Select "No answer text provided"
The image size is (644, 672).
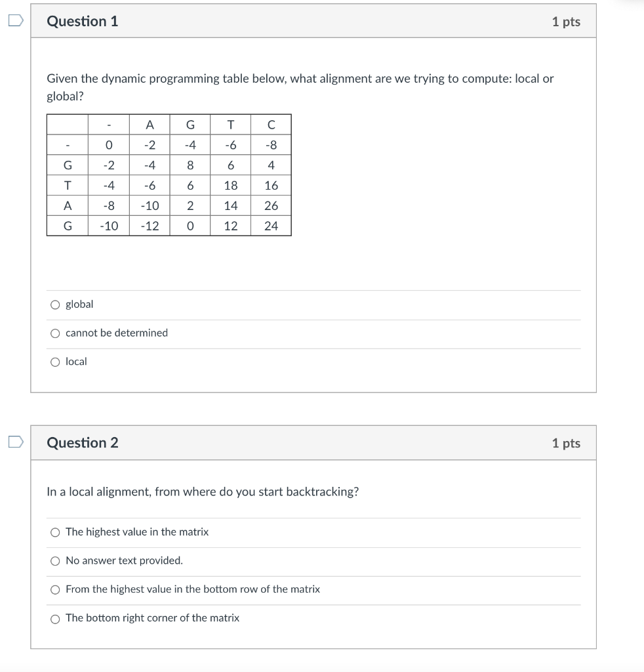pyautogui.click(x=56, y=561)
